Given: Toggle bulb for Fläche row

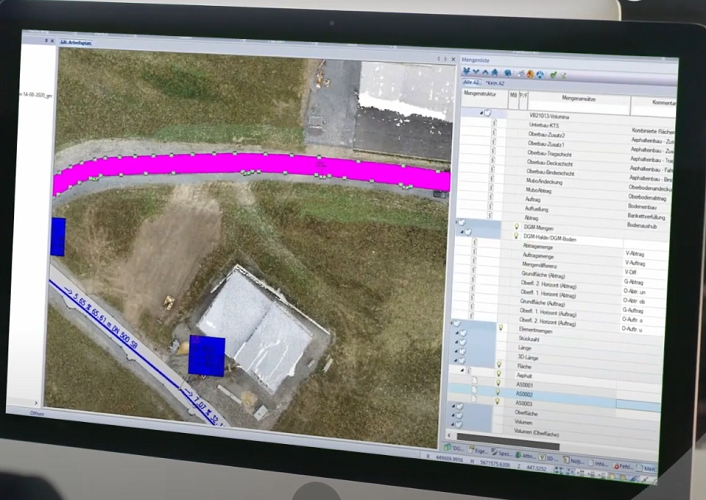Looking at the screenshot, I should [499, 364].
